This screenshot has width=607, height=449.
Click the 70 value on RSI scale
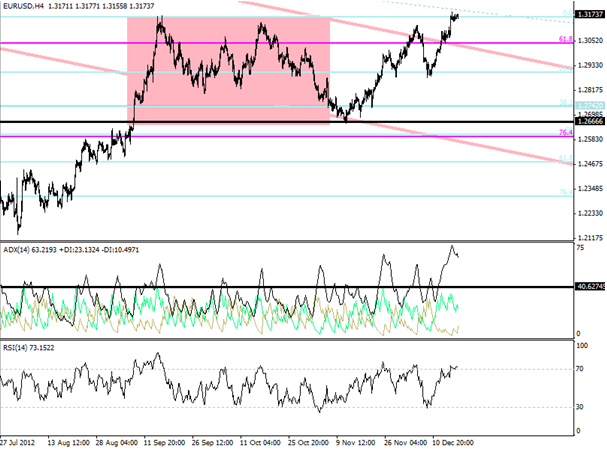[580, 369]
